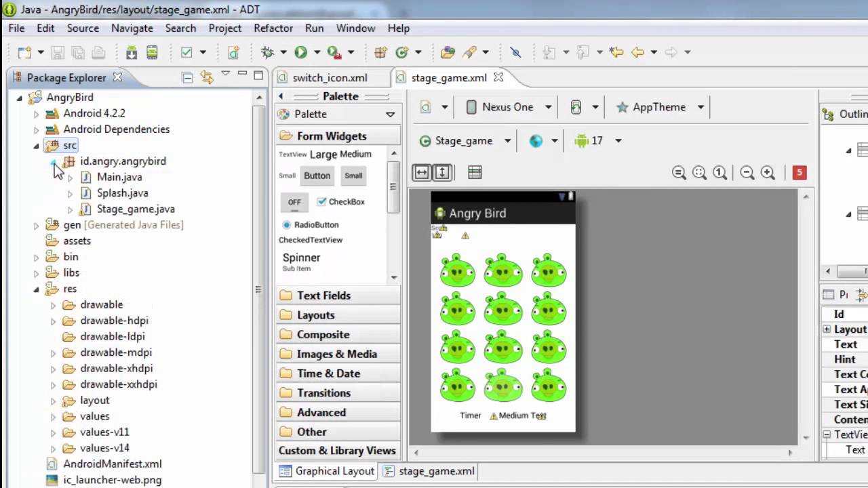This screenshot has width=868, height=488.
Task: Toggle Fill Height layout button
Action: coord(442,173)
